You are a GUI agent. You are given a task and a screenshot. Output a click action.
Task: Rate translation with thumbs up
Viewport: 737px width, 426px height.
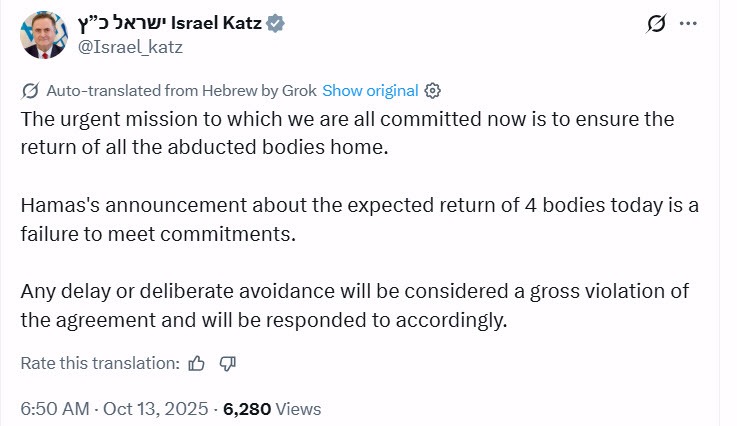pyautogui.click(x=197, y=363)
